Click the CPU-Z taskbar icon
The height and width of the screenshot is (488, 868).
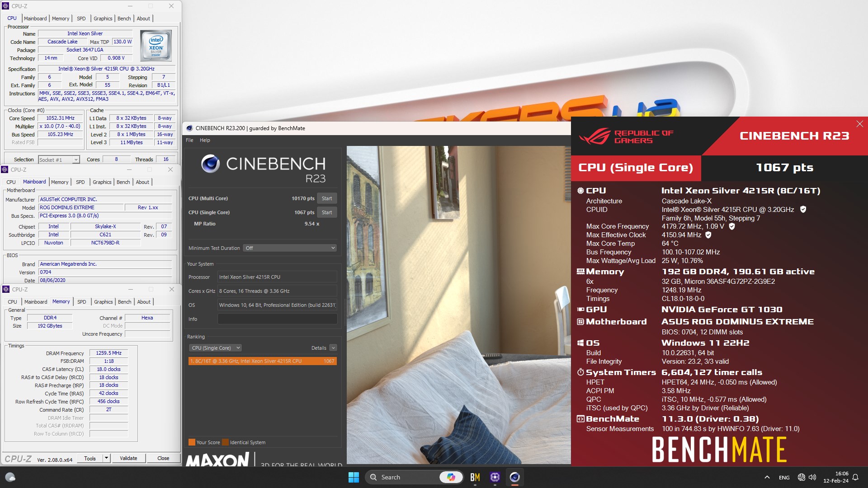[x=495, y=477]
